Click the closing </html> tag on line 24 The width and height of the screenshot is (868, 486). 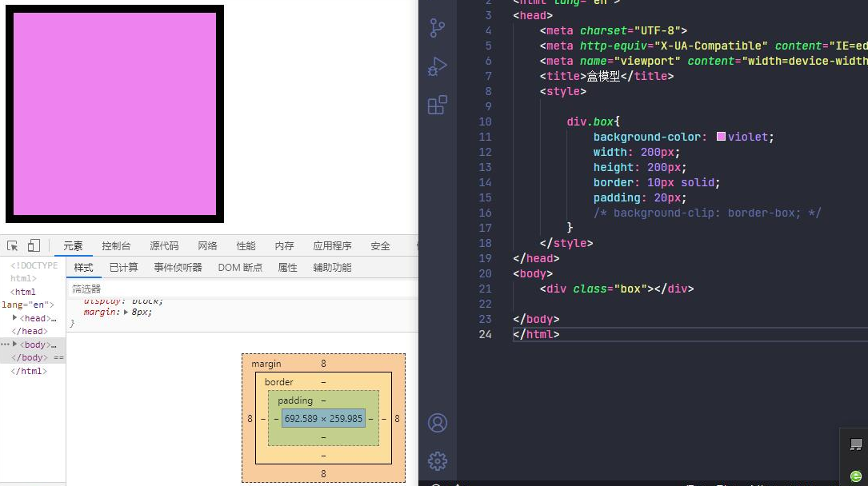pyautogui.click(x=536, y=334)
